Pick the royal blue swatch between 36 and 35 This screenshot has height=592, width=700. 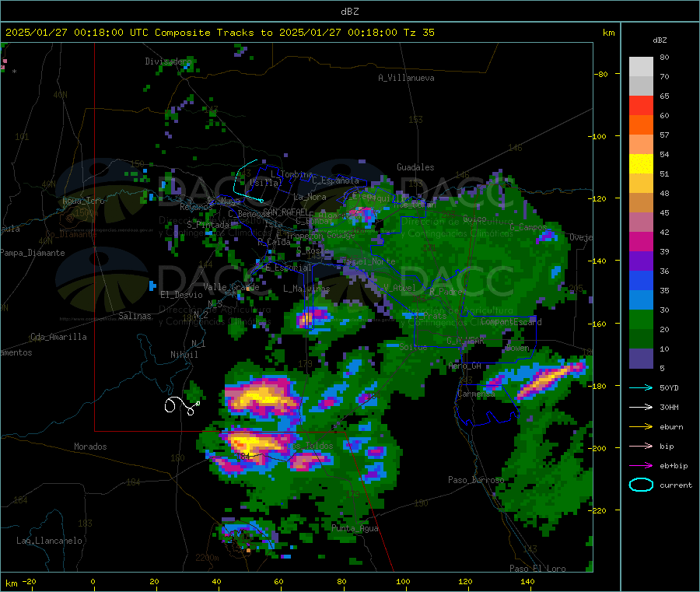[641, 281]
